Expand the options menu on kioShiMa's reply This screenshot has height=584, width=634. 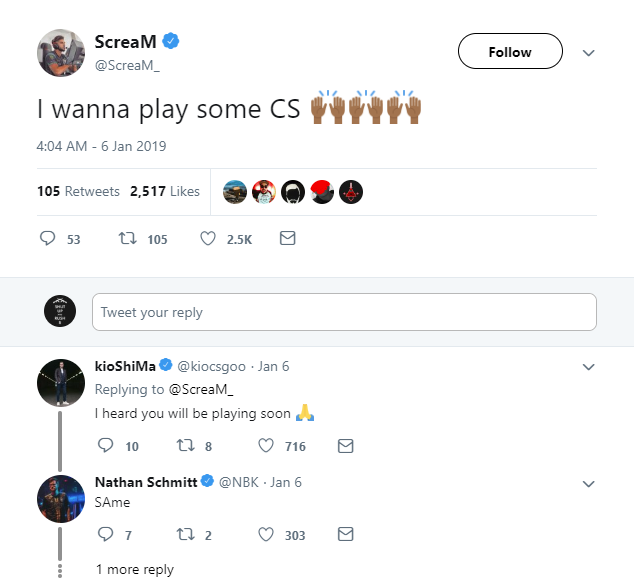tap(589, 367)
